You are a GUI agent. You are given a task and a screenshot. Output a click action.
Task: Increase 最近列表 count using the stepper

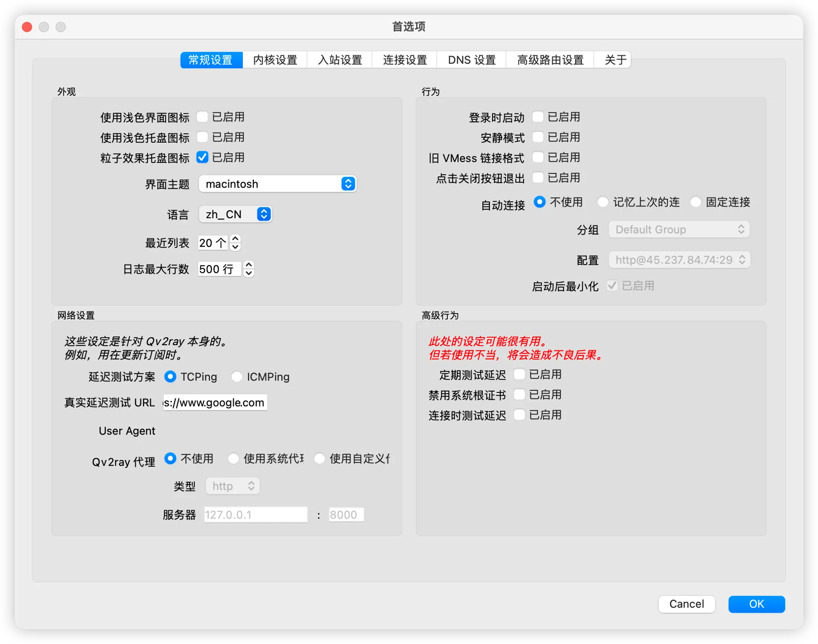tap(235, 239)
